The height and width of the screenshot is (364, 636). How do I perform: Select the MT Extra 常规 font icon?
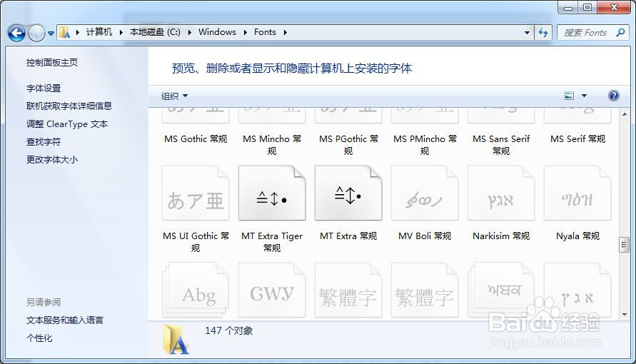coord(348,193)
